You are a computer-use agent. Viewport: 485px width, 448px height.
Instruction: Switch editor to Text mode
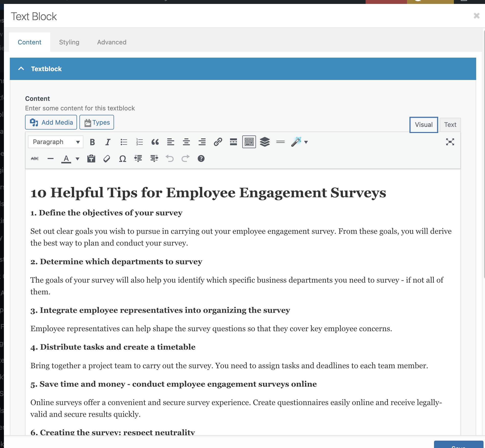coord(450,125)
